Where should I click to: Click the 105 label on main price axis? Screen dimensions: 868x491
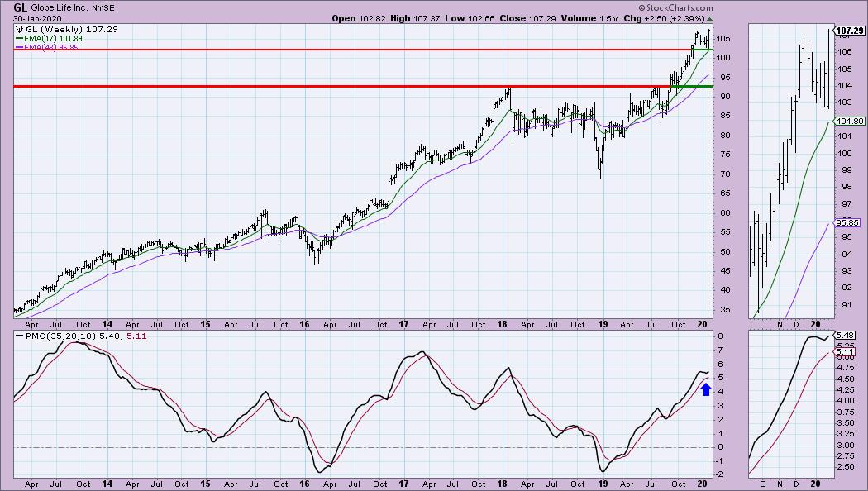pos(723,38)
